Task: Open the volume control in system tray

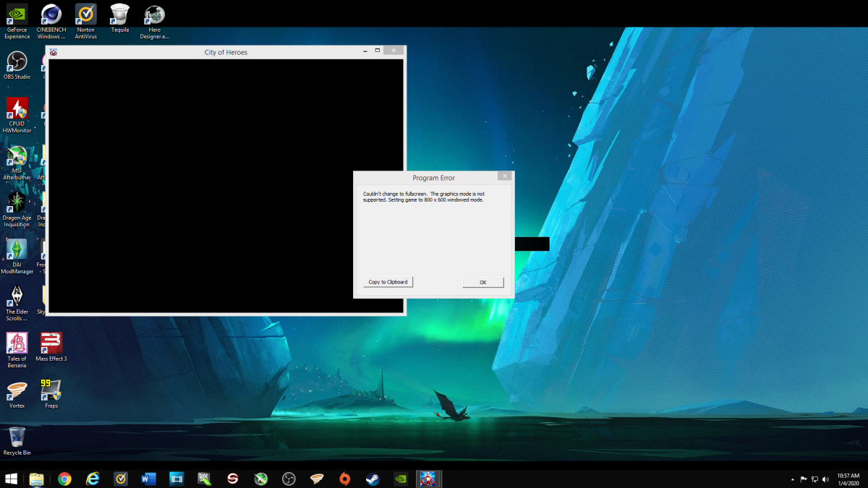Action: click(x=826, y=479)
